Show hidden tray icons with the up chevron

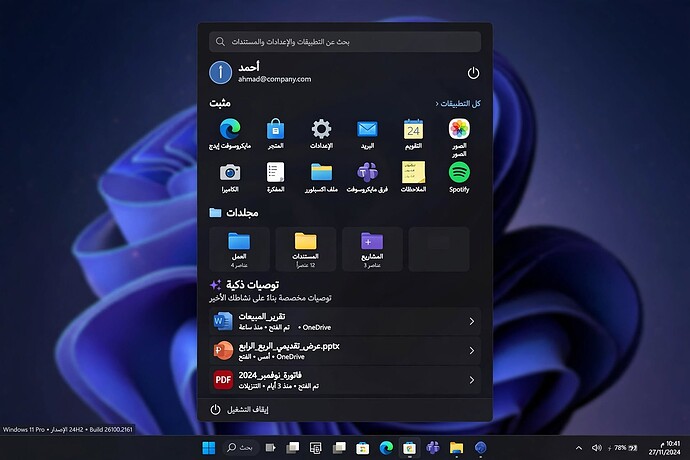click(579, 448)
